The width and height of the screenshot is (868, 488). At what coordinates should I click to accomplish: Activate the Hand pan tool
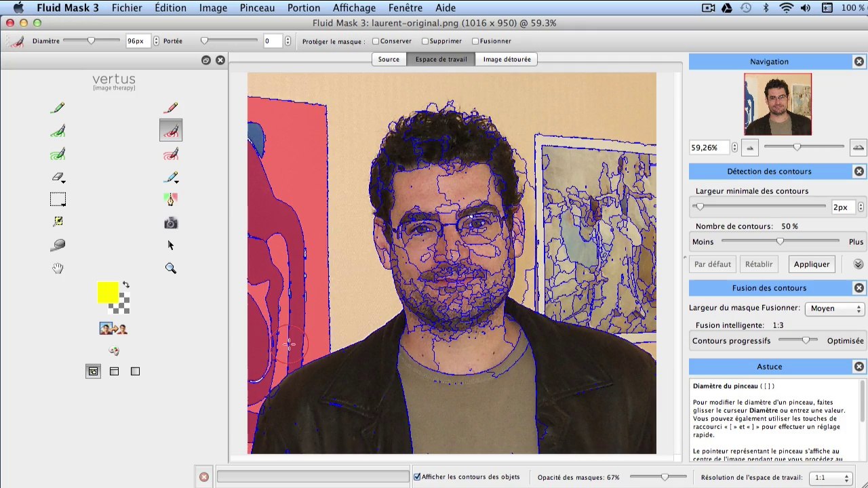click(58, 268)
